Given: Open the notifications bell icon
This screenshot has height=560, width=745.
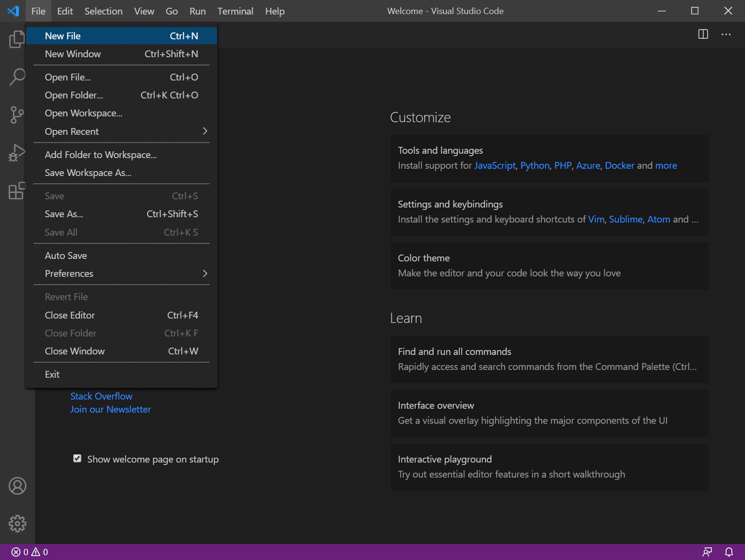Looking at the screenshot, I should tap(729, 552).
